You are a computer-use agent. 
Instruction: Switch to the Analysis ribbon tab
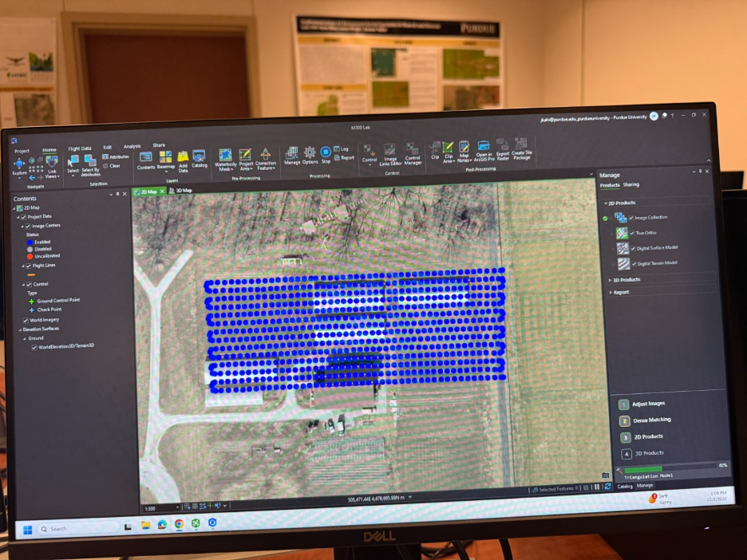132,146
